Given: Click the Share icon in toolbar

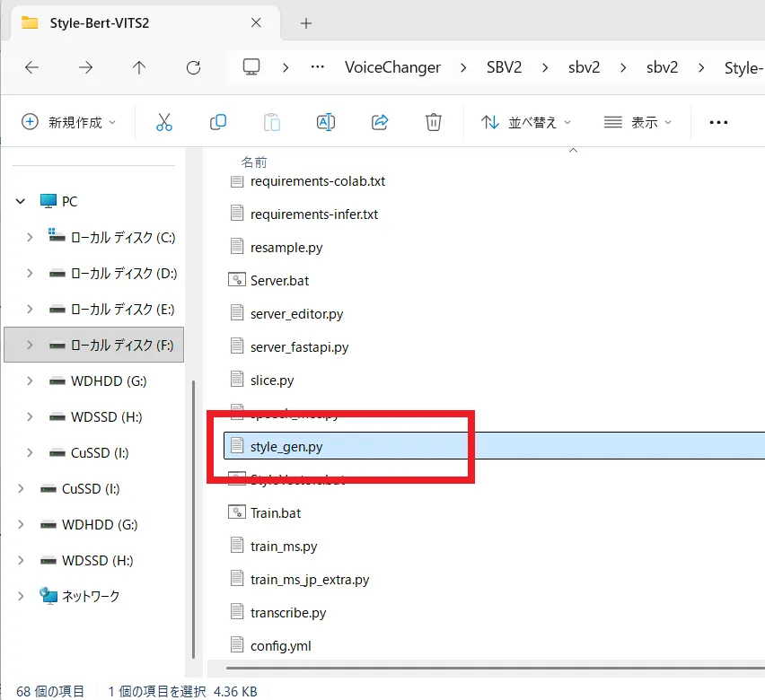Looking at the screenshot, I should point(379,122).
